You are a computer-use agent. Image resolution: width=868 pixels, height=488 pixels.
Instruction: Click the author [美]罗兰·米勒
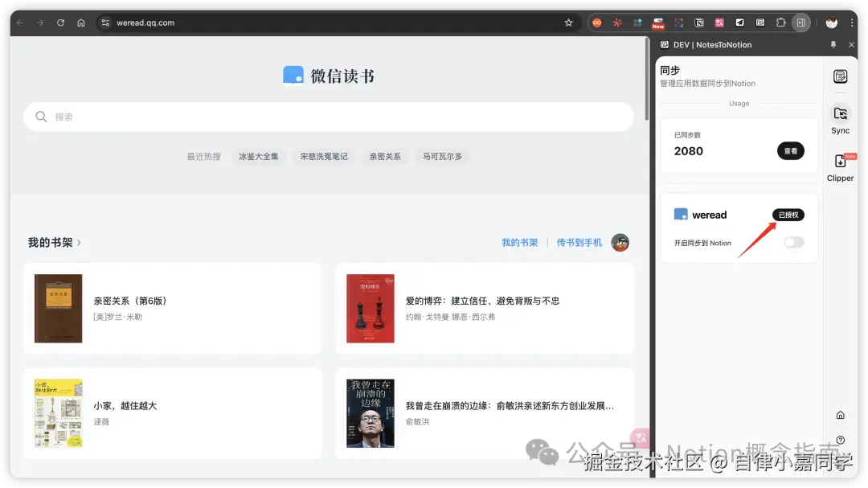pos(118,317)
